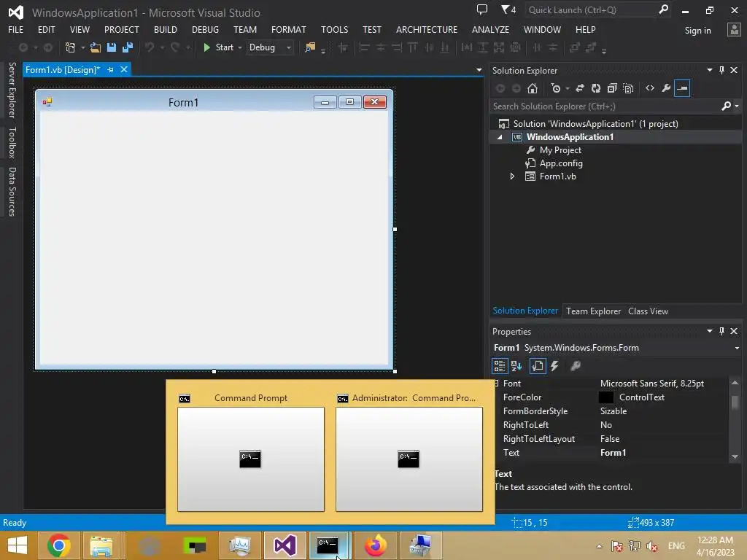Viewport: 747px width, 560px height.
Task: Click the Windows Start button
Action: click(x=18, y=545)
